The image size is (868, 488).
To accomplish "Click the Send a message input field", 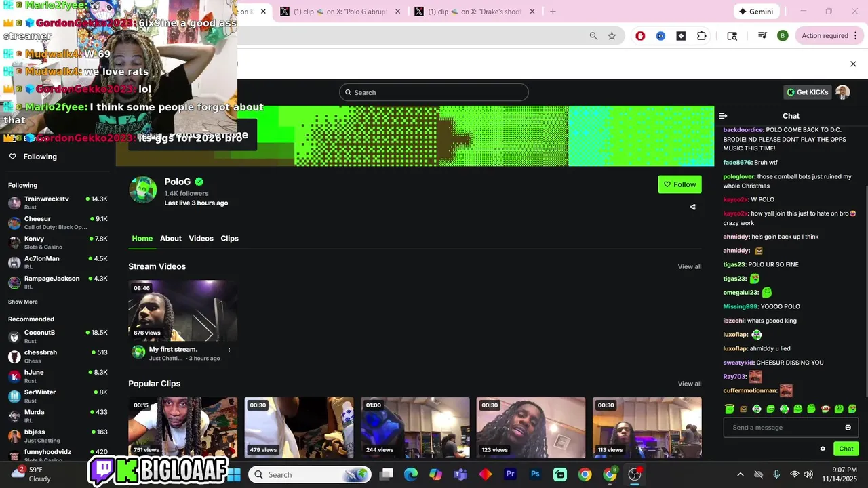I will click(x=791, y=428).
